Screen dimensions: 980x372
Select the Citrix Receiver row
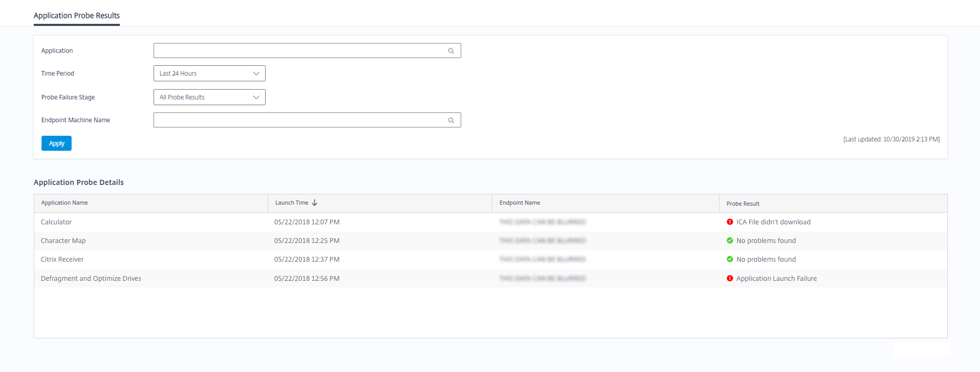pos(491,260)
